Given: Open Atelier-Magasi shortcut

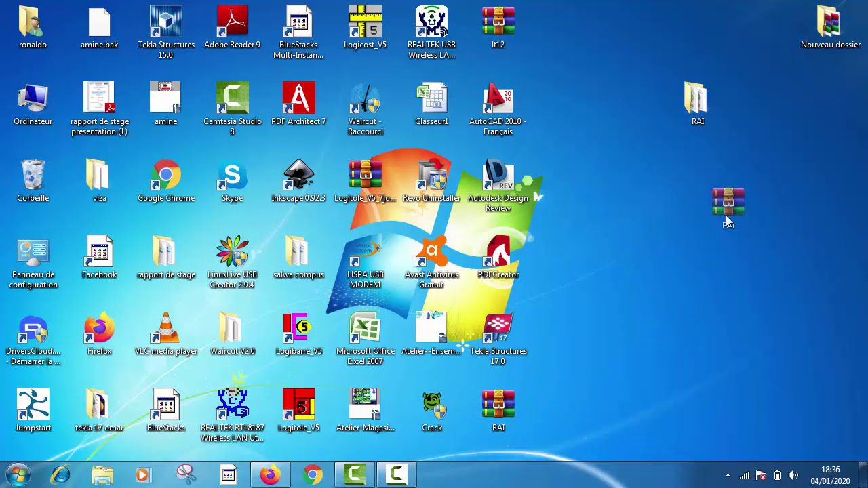Looking at the screenshot, I should pos(365,405).
